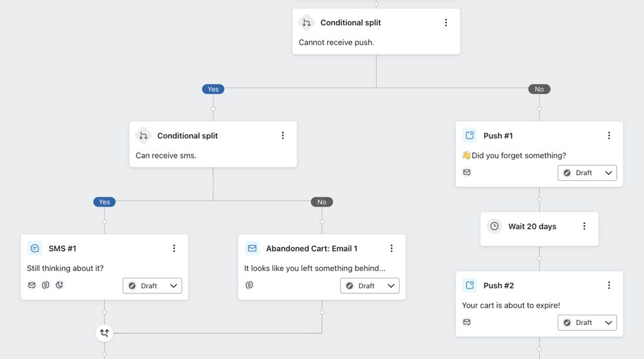Click the quiet hours moon icon on SMS #1
The image size is (644, 359).
pos(59,285)
